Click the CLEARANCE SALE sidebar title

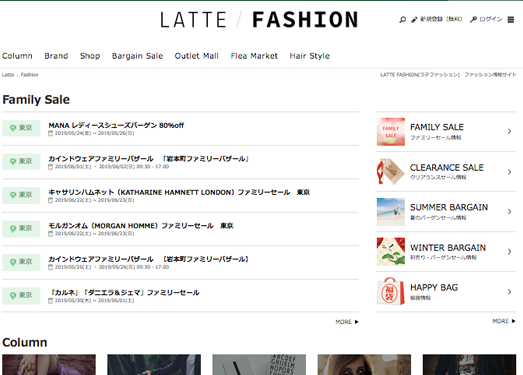(447, 167)
